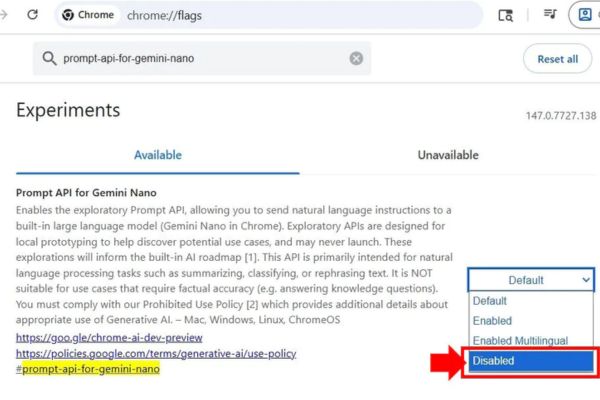Choose Enabled option in dropdown list

click(x=531, y=321)
